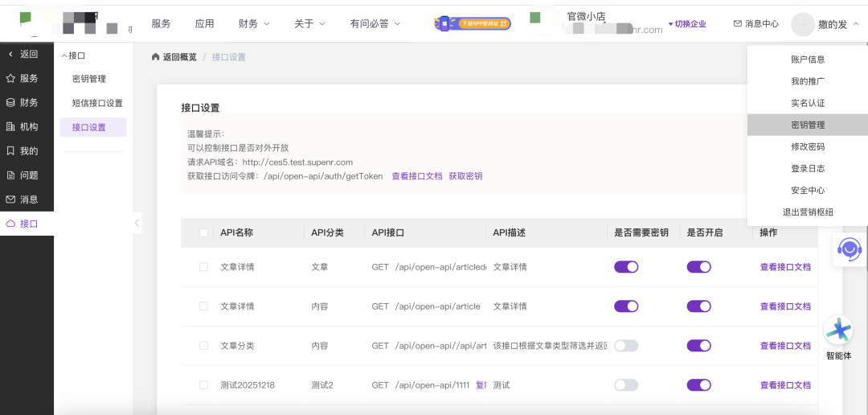Choose 安全中心 in the account dropdown menu
This screenshot has width=868, height=415.
(807, 191)
